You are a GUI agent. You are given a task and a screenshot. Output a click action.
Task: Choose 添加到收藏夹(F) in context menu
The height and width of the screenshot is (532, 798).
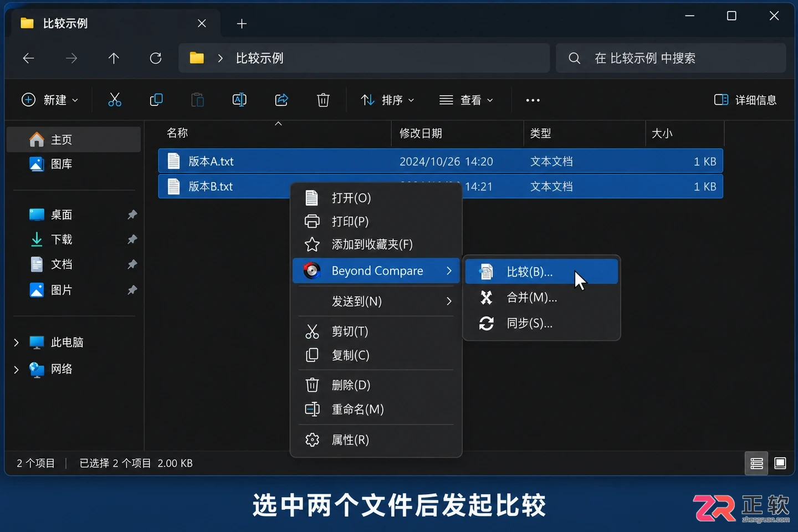[x=376, y=244]
